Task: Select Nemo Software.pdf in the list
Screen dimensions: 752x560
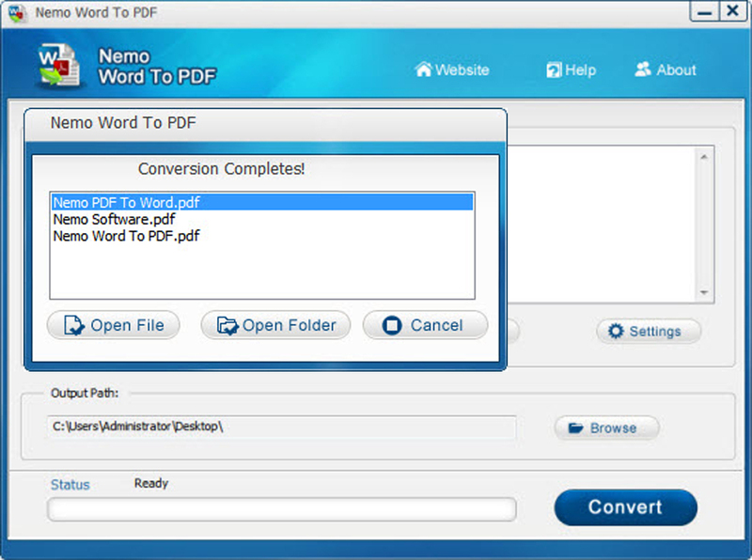Action: click(262, 219)
